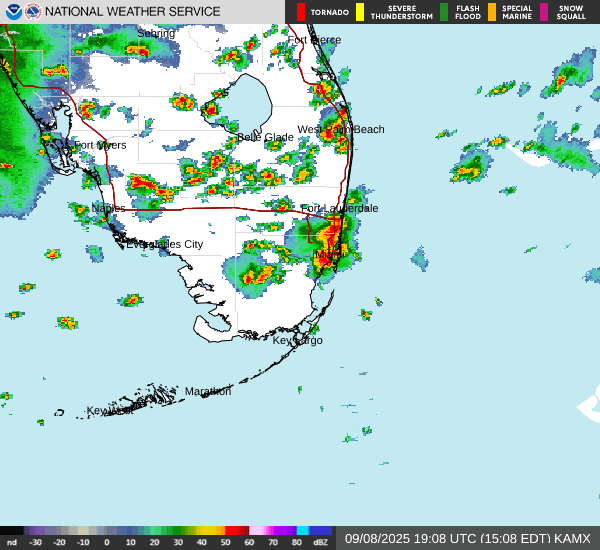Click the magenta Snow Squall legend marker

click(544, 12)
